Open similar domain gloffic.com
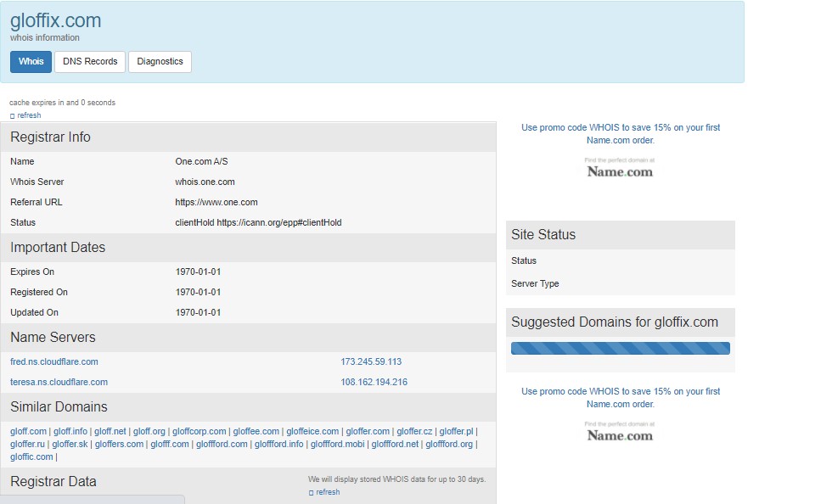Viewport: 821px width, 504px height. coord(31,456)
